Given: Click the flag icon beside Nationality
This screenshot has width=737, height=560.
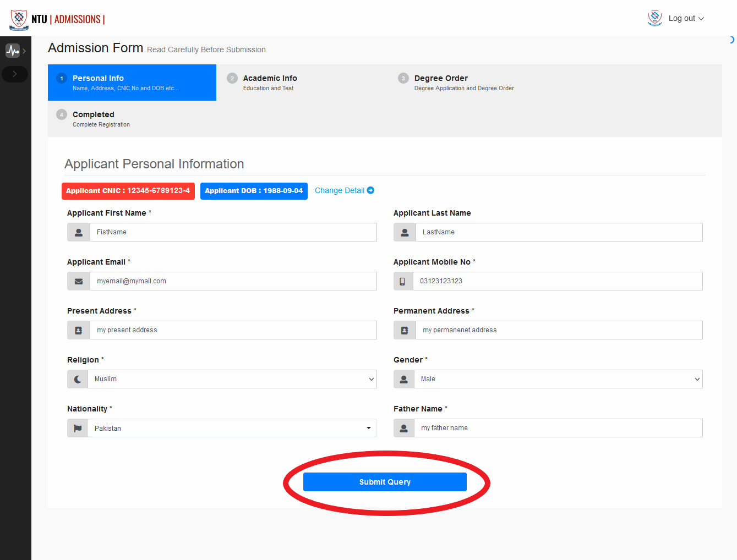Looking at the screenshot, I should pyautogui.click(x=78, y=428).
